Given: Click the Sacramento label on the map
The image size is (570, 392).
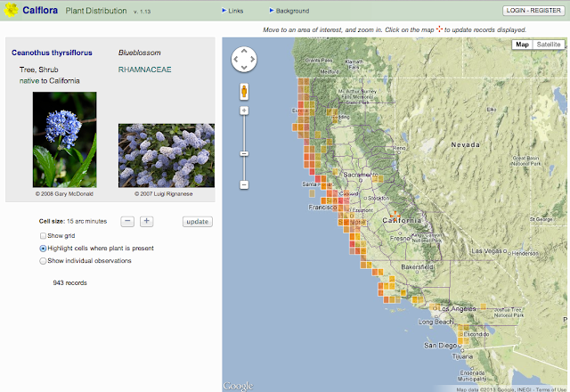Looking at the screenshot, I should tap(361, 175).
